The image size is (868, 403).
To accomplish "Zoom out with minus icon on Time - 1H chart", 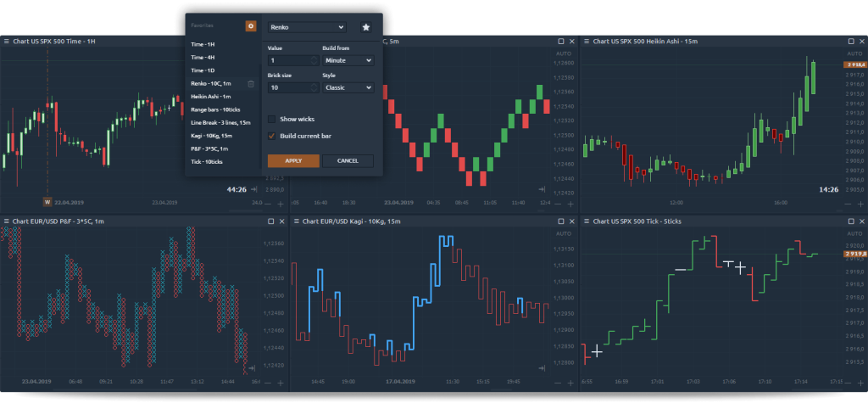I will 268,204.
